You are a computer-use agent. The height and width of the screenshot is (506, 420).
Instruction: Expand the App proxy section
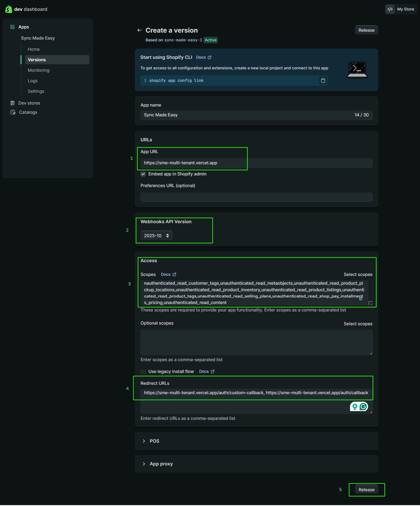pyautogui.click(x=144, y=464)
